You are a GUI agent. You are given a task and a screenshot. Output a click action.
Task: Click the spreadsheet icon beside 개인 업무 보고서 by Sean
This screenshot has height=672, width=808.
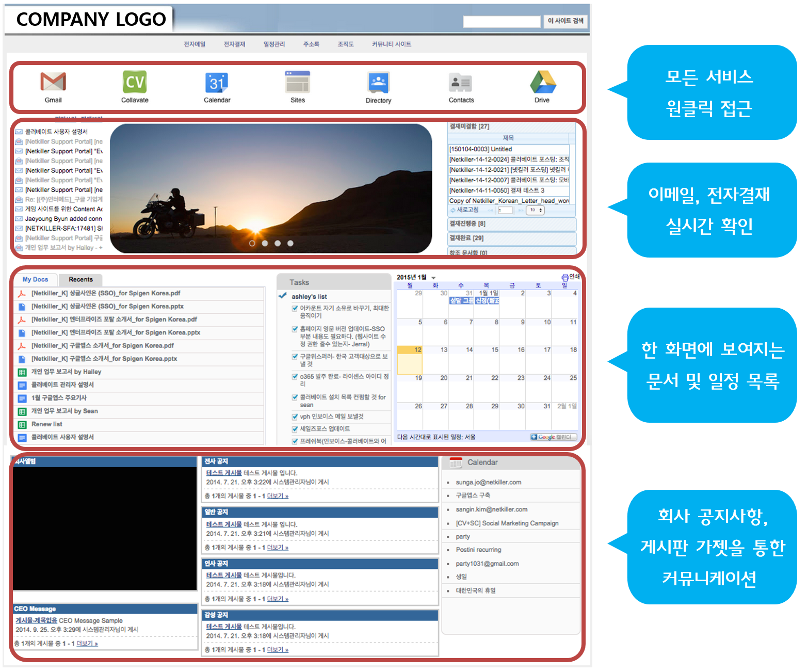pyautogui.click(x=22, y=411)
